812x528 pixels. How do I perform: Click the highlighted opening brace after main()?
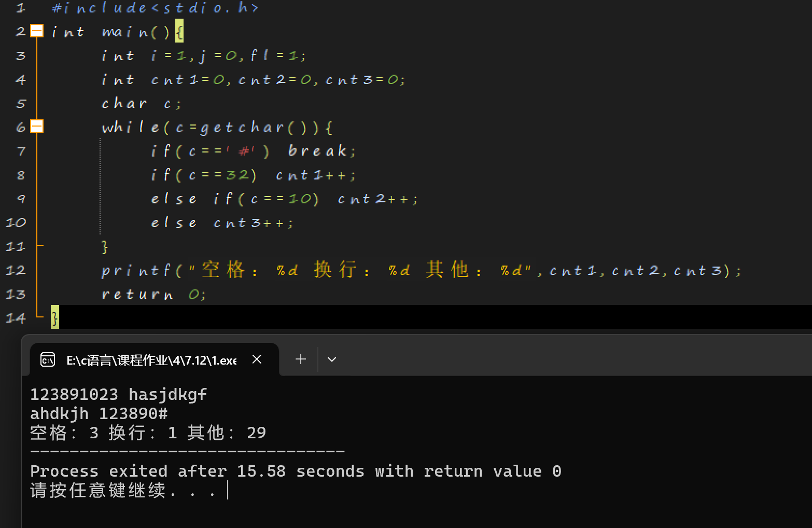pyautogui.click(x=179, y=32)
